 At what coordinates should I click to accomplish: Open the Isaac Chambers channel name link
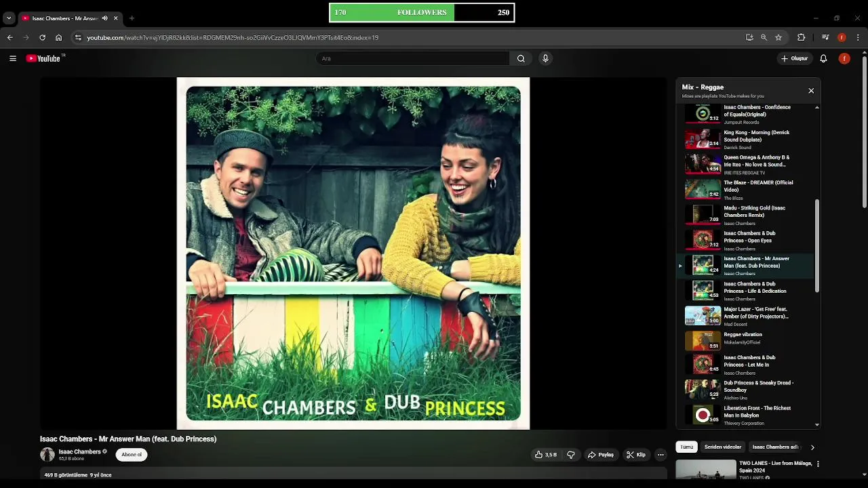tap(79, 451)
